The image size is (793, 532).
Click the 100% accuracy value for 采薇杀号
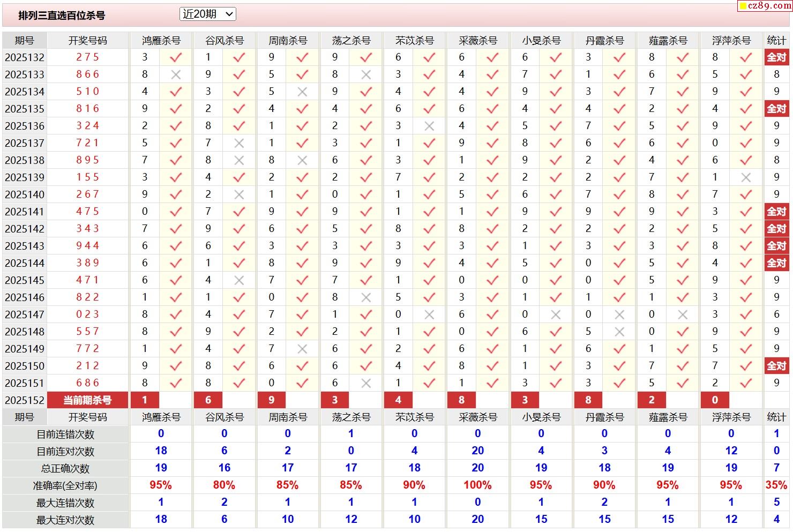coord(477,485)
